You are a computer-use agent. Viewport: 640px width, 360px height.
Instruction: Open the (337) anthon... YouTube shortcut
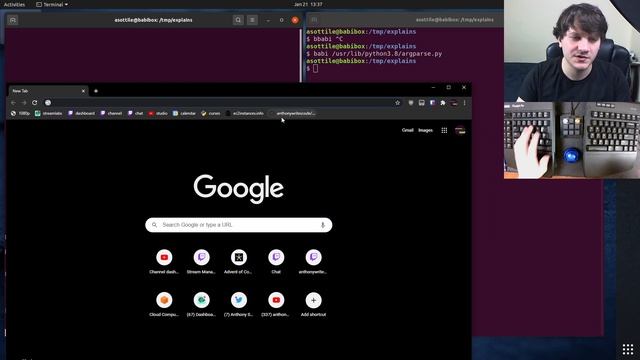coord(276,304)
